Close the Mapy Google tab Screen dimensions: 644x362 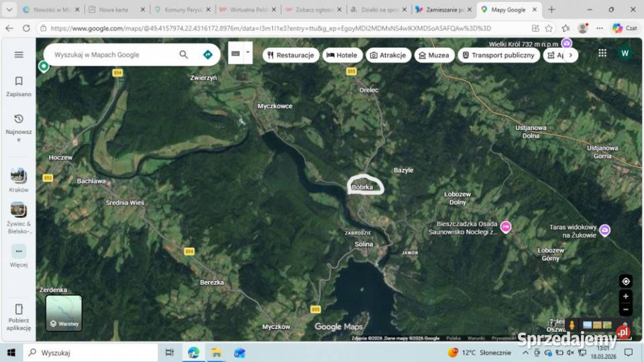point(535,9)
